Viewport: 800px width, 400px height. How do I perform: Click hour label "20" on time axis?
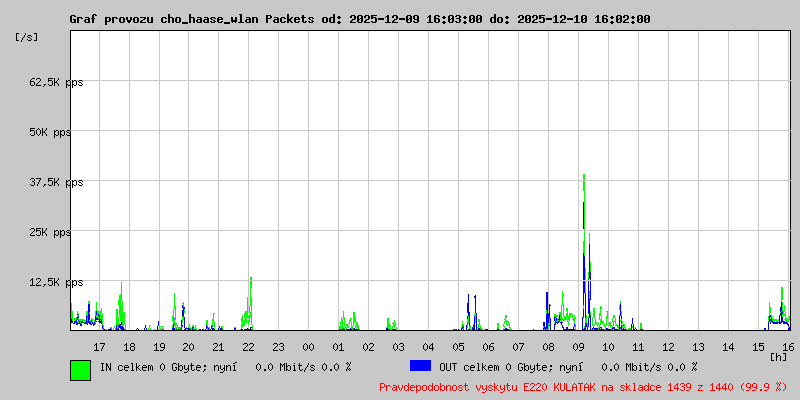188,347
